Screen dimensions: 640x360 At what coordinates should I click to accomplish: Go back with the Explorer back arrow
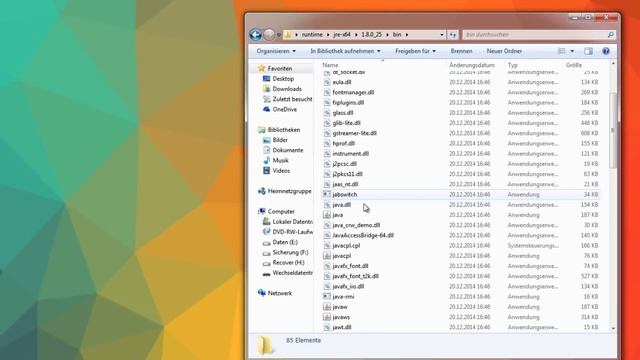[x=256, y=35]
